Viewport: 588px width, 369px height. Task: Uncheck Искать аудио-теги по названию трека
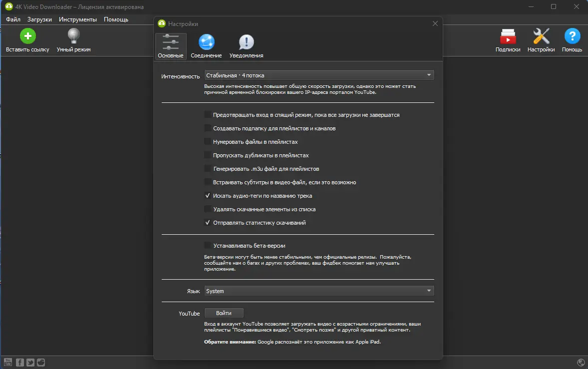[x=207, y=196]
